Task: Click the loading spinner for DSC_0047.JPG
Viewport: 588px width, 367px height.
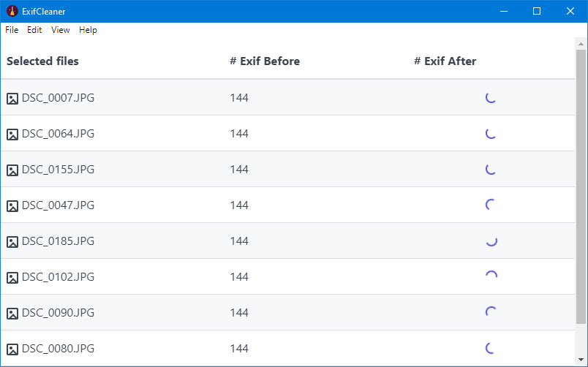Action: [x=491, y=205]
